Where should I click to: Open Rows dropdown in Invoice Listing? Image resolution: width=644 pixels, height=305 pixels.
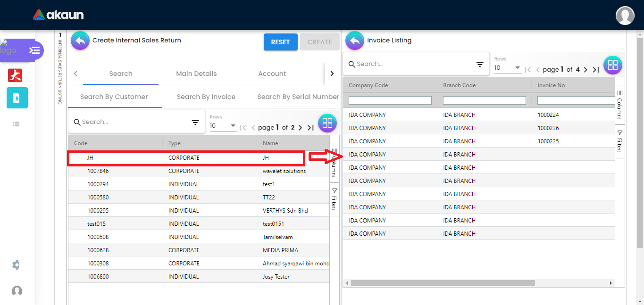coord(508,68)
